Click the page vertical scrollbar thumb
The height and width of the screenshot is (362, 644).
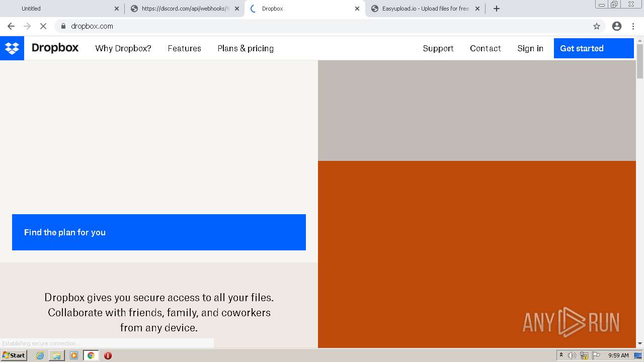coord(640,61)
